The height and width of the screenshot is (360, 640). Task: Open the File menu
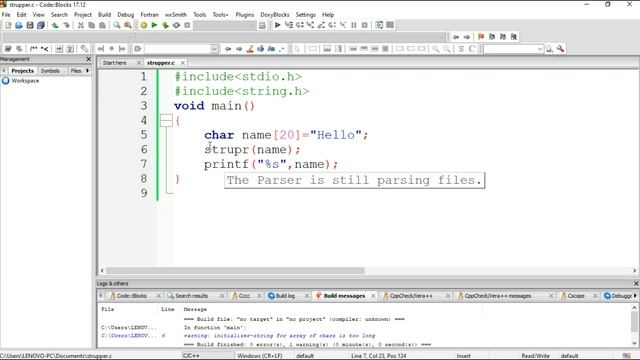6,15
